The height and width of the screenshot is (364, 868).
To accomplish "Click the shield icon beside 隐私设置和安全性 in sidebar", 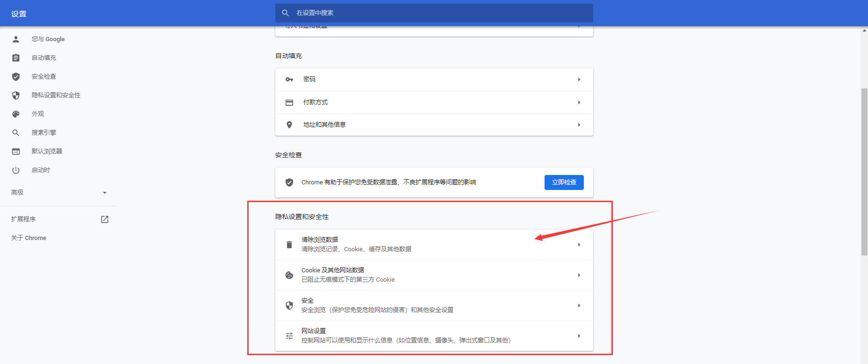I will click(16, 95).
